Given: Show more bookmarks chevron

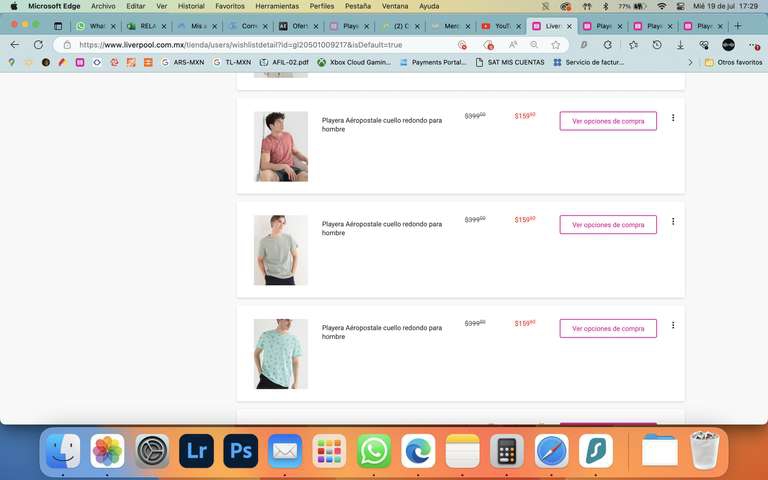Looking at the screenshot, I should [x=691, y=62].
